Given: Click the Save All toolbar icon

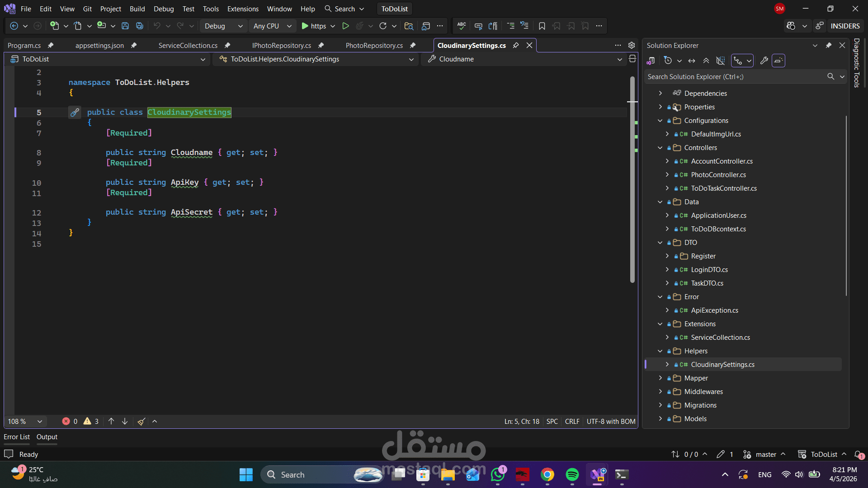Looking at the screenshot, I should click(x=140, y=26).
